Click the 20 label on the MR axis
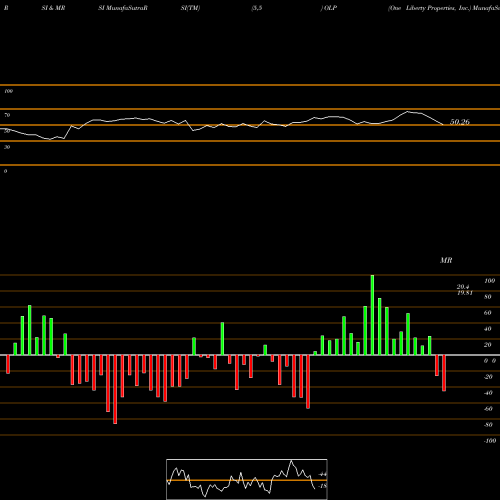 488,345
